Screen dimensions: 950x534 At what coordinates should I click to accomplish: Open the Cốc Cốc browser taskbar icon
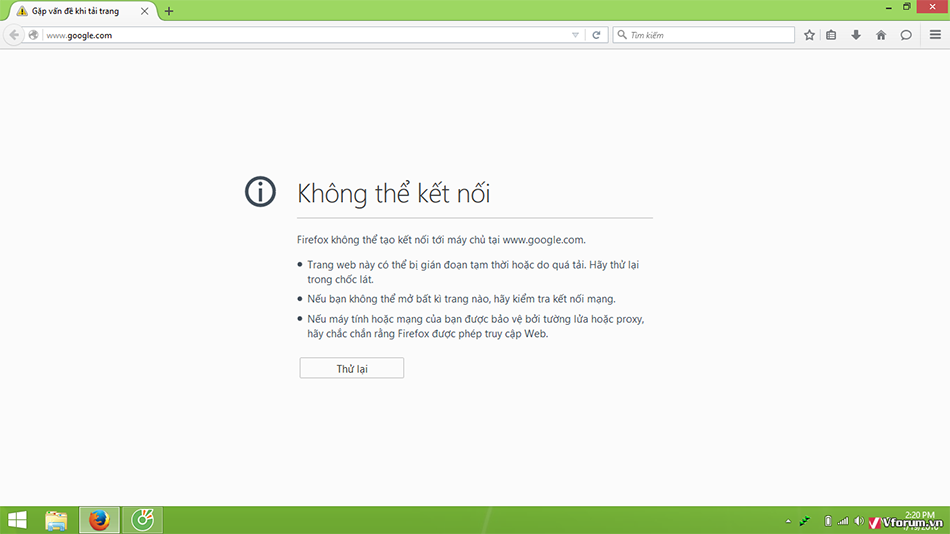[142, 520]
